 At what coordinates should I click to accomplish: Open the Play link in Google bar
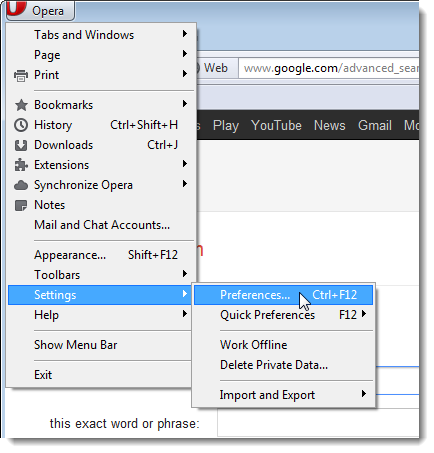226,126
